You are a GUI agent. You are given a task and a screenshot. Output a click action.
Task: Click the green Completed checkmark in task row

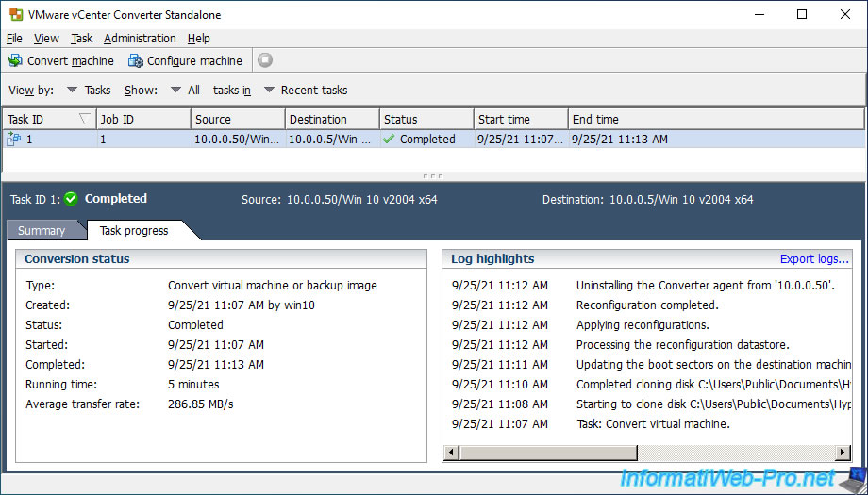click(x=389, y=140)
